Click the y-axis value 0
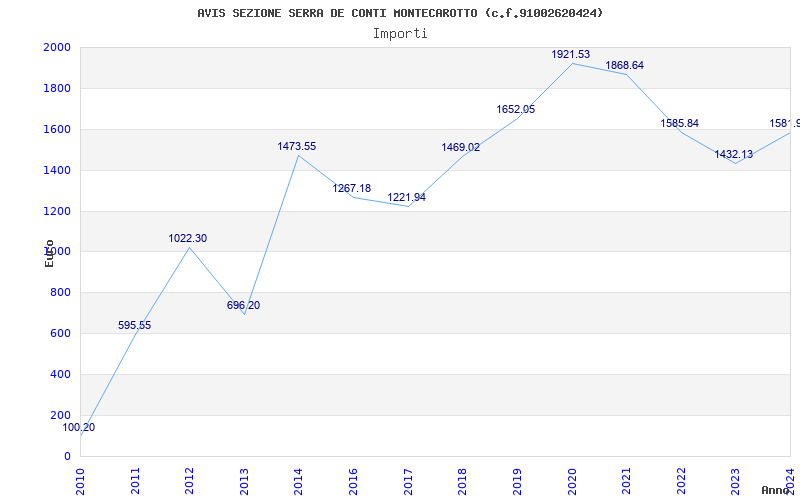This screenshot has height=500, width=800. [67, 456]
